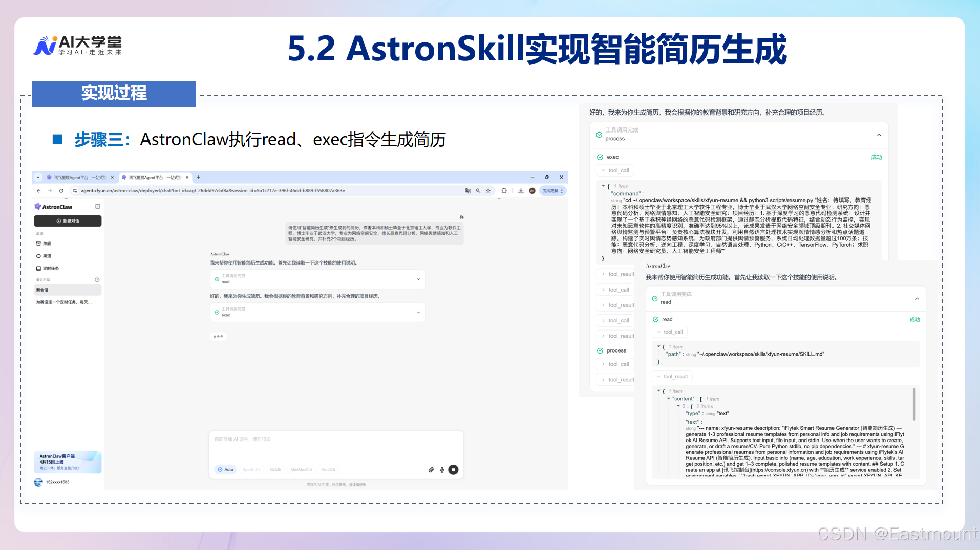The width and height of the screenshot is (980, 550).
Task: Reload the AstronClaw page
Action: coord(61,191)
